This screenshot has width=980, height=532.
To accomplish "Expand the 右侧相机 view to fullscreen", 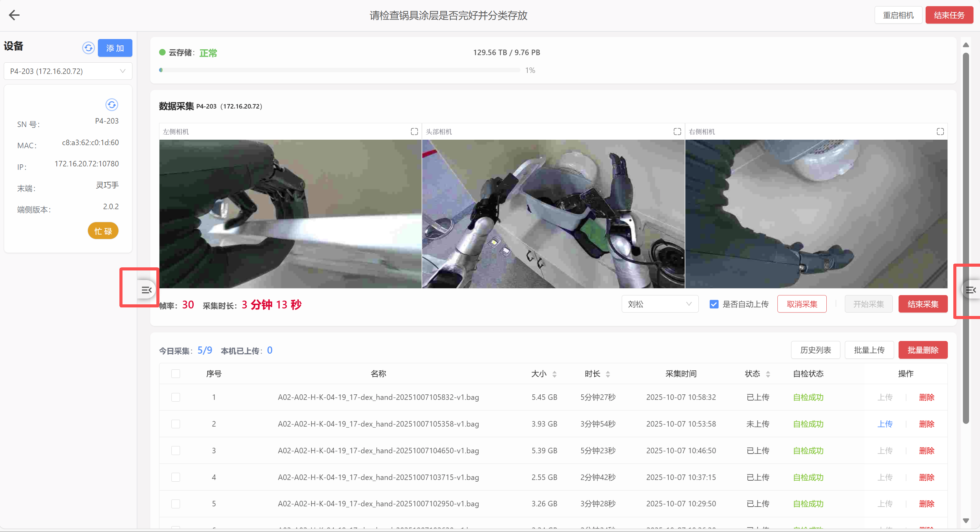I will click(x=940, y=132).
